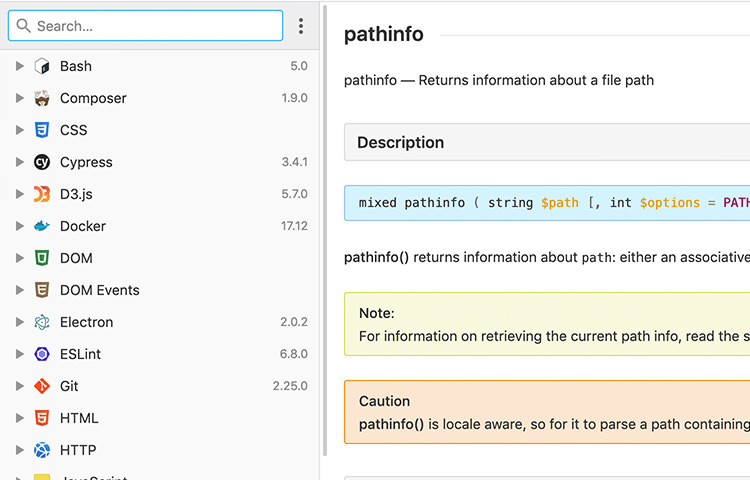The height and width of the screenshot is (480, 750).
Task: Expand the DOM Events entry arrow
Action: 20,290
